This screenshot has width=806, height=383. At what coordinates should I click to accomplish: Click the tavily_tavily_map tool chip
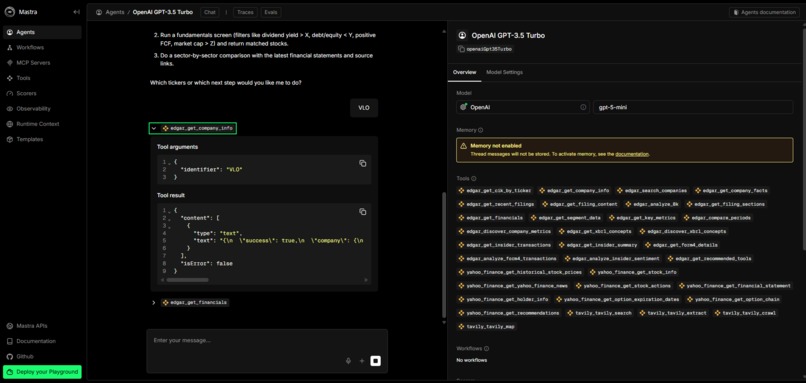point(487,326)
